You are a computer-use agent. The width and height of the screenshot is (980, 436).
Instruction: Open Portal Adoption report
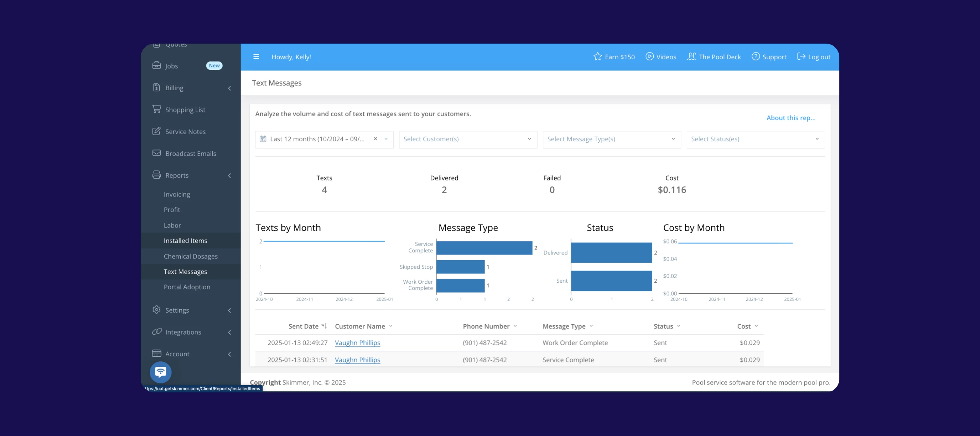(187, 287)
